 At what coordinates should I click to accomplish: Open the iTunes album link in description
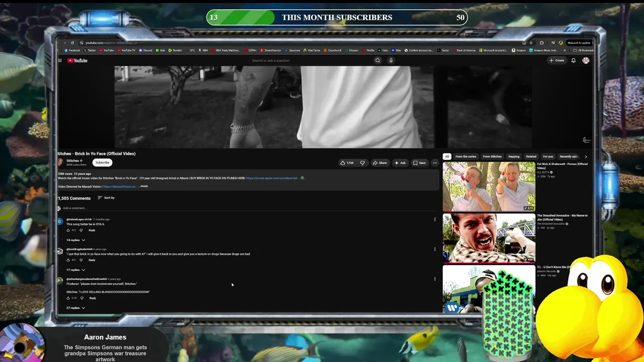click(273, 178)
